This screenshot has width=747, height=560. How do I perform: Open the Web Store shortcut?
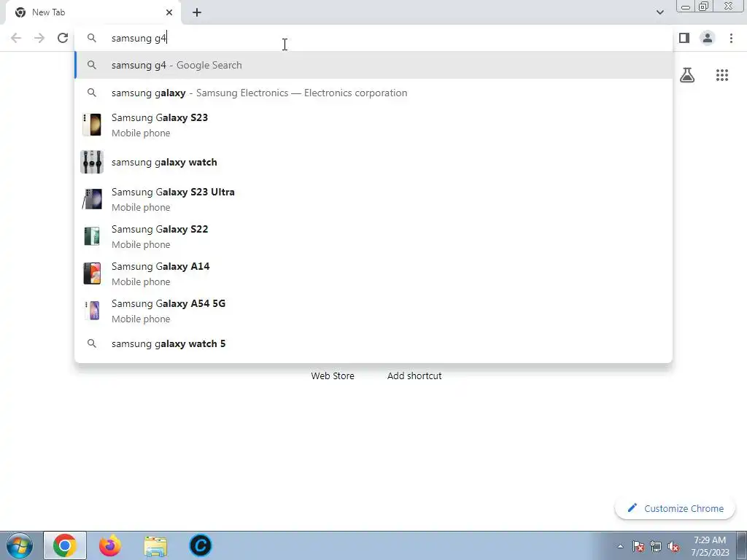pos(333,376)
